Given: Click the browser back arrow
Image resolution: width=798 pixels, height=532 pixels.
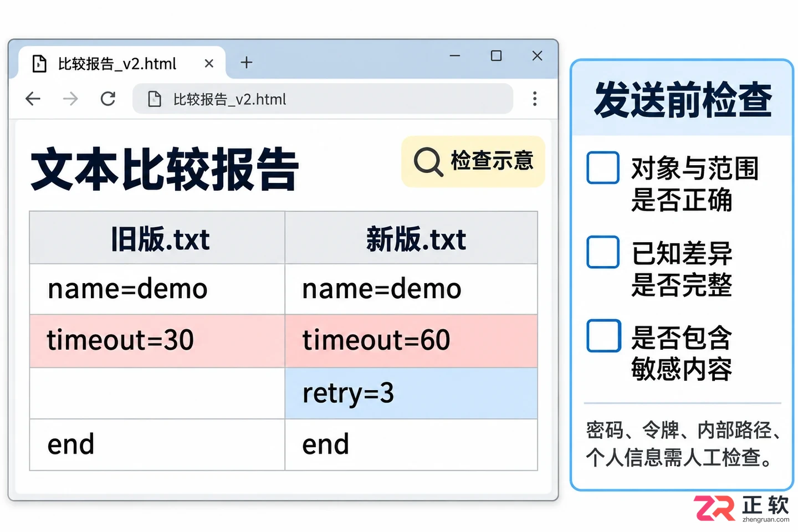Looking at the screenshot, I should pyautogui.click(x=33, y=99).
